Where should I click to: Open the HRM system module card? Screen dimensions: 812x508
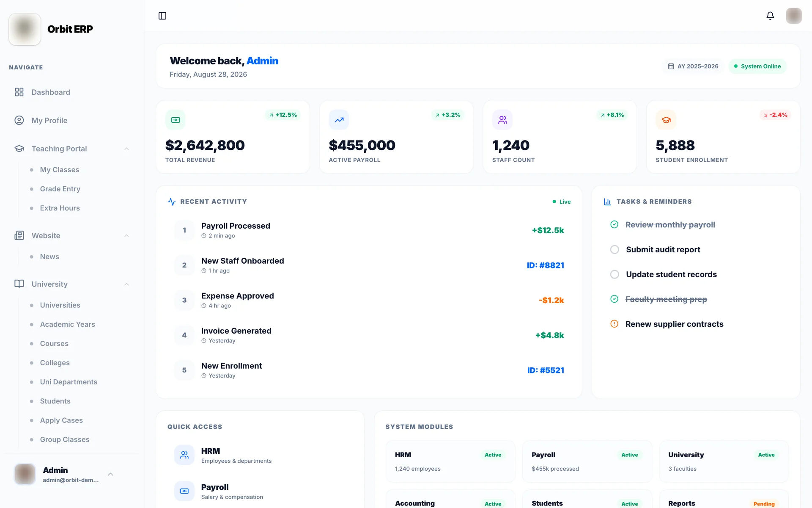point(450,461)
